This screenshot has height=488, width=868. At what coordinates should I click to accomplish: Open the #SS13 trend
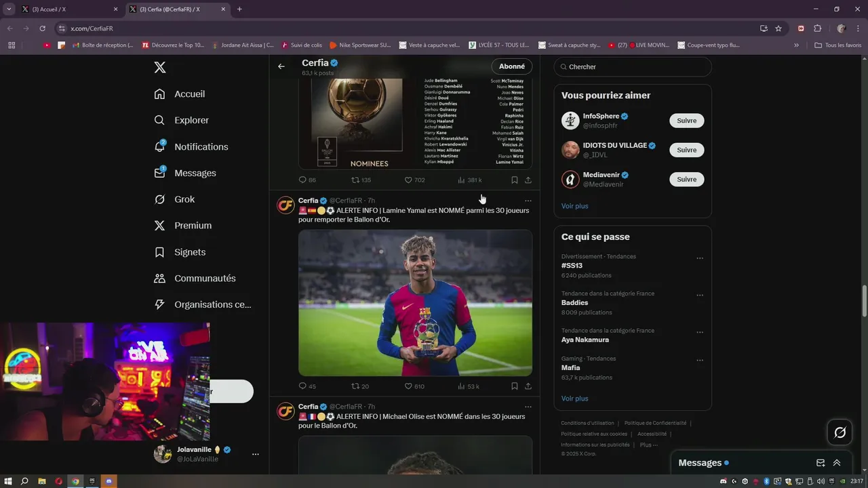point(572,266)
